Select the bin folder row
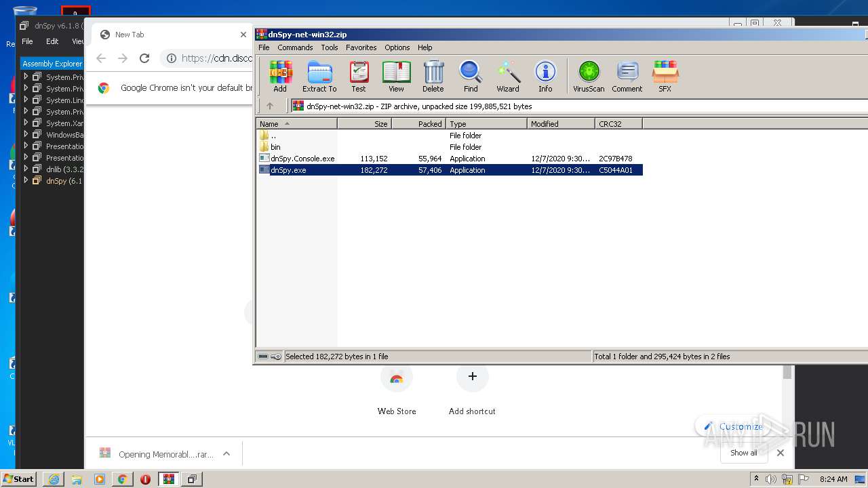Screen dimensions: 868x488 click(450, 147)
